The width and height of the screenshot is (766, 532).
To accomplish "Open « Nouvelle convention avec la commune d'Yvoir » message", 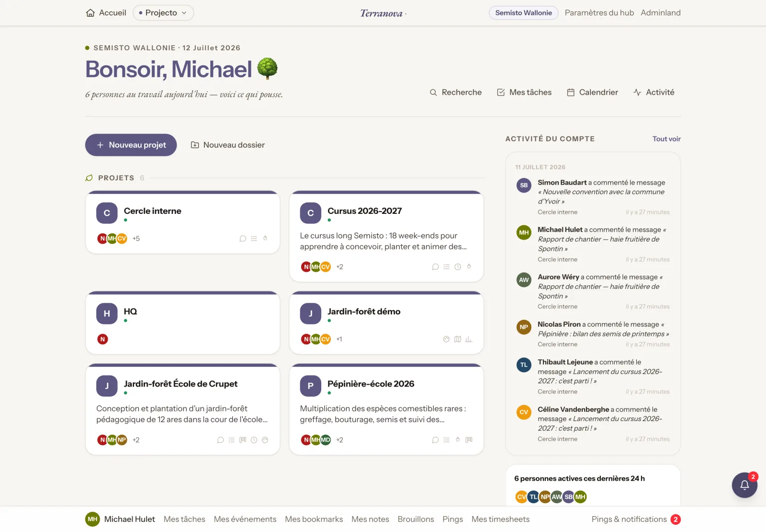I will pyautogui.click(x=601, y=197).
